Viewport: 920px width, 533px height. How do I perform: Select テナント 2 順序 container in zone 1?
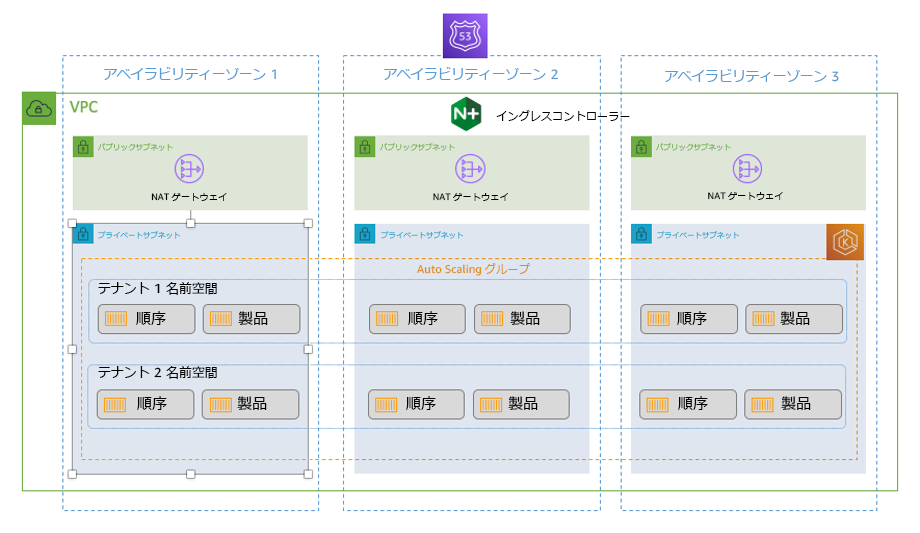tap(146, 404)
